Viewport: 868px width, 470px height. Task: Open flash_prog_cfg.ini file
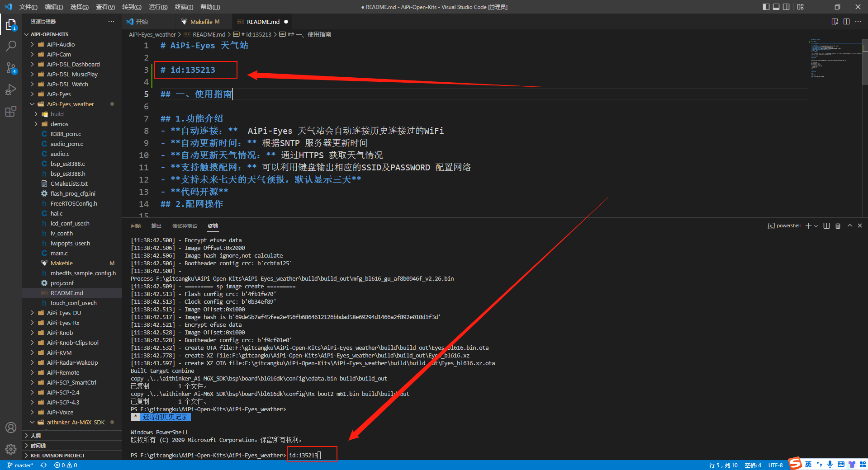click(x=73, y=193)
